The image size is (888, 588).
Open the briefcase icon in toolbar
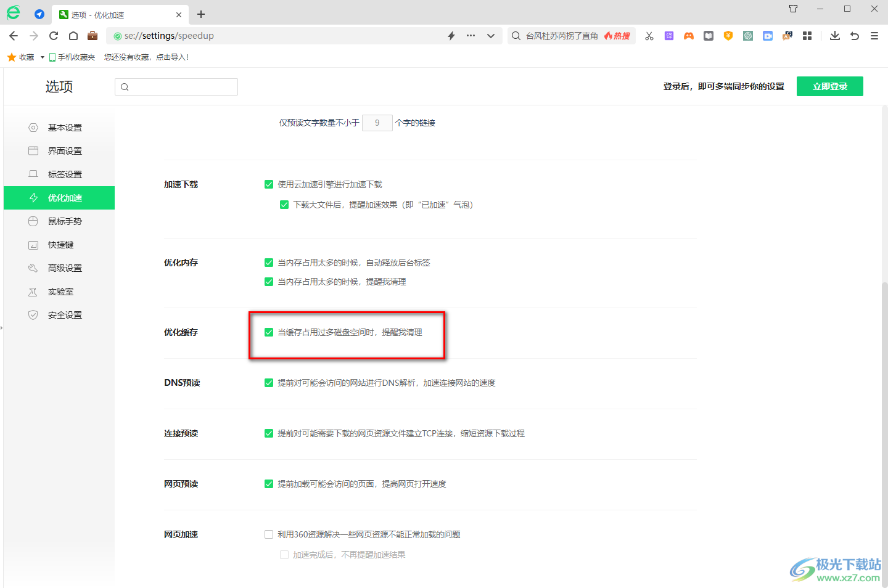92,36
